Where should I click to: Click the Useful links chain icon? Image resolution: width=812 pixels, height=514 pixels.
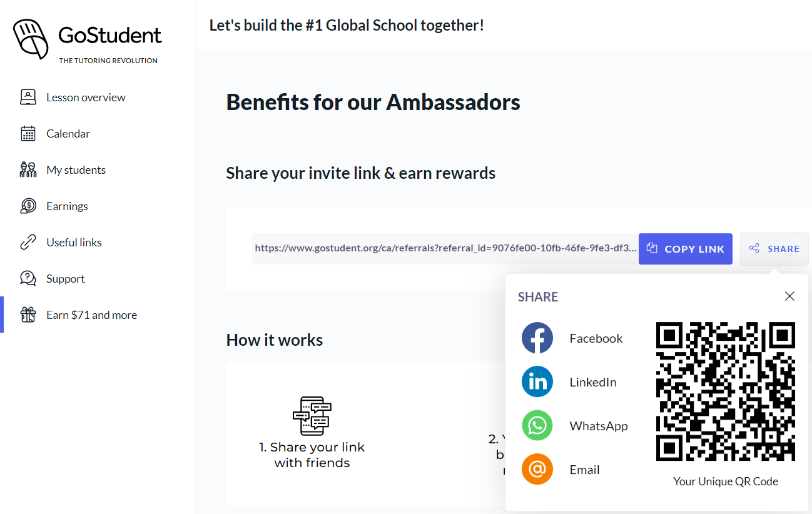click(28, 243)
